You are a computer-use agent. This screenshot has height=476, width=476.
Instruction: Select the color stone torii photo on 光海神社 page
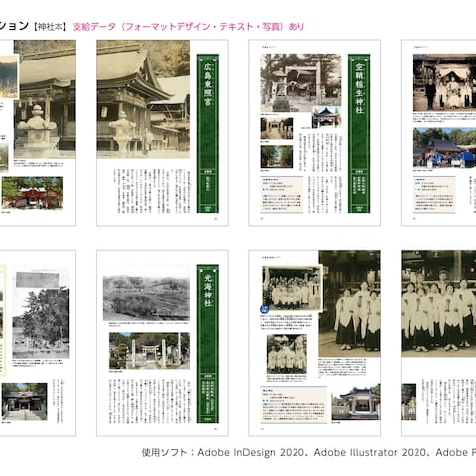pyautogui.click(x=150, y=351)
